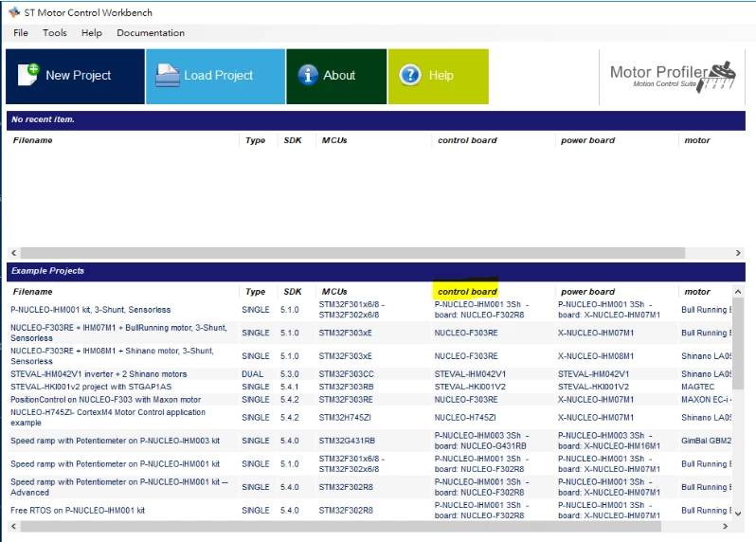The height and width of the screenshot is (542, 756).
Task: Sort example projects by motor header
Action: (x=697, y=292)
